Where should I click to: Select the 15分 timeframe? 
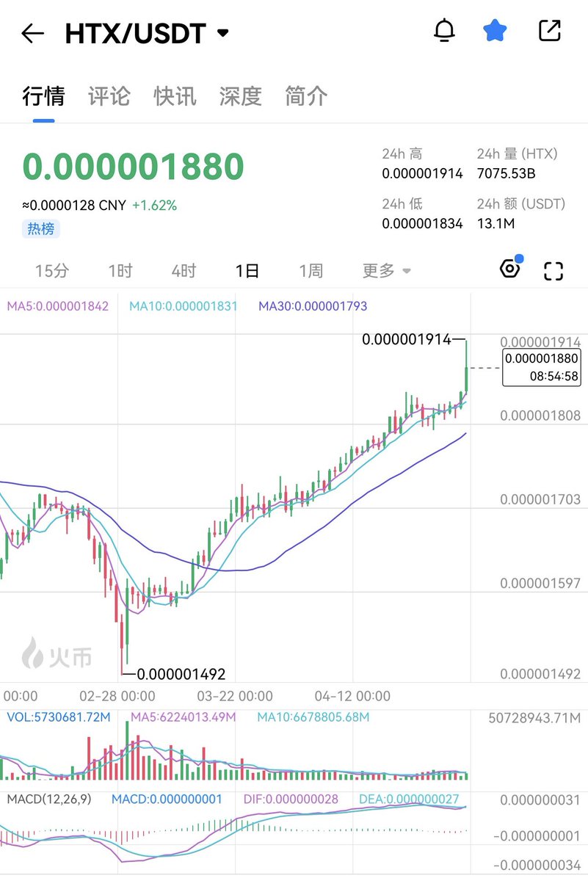(x=51, y=271)
